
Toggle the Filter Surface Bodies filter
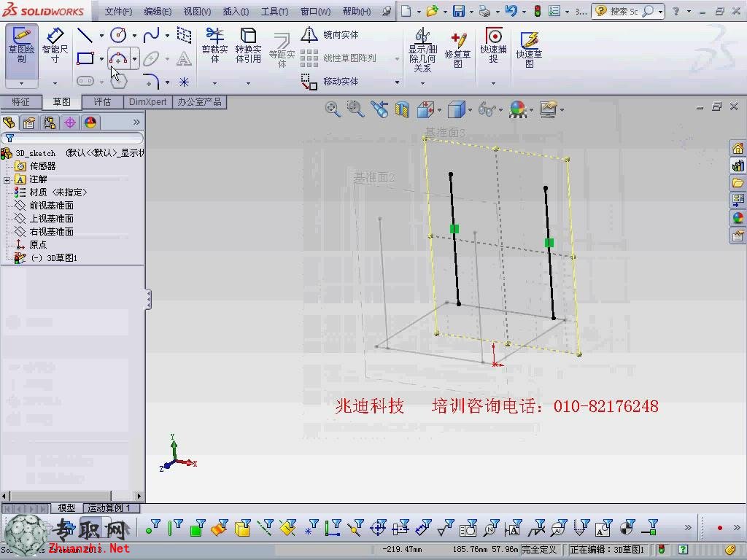point(220,528)
